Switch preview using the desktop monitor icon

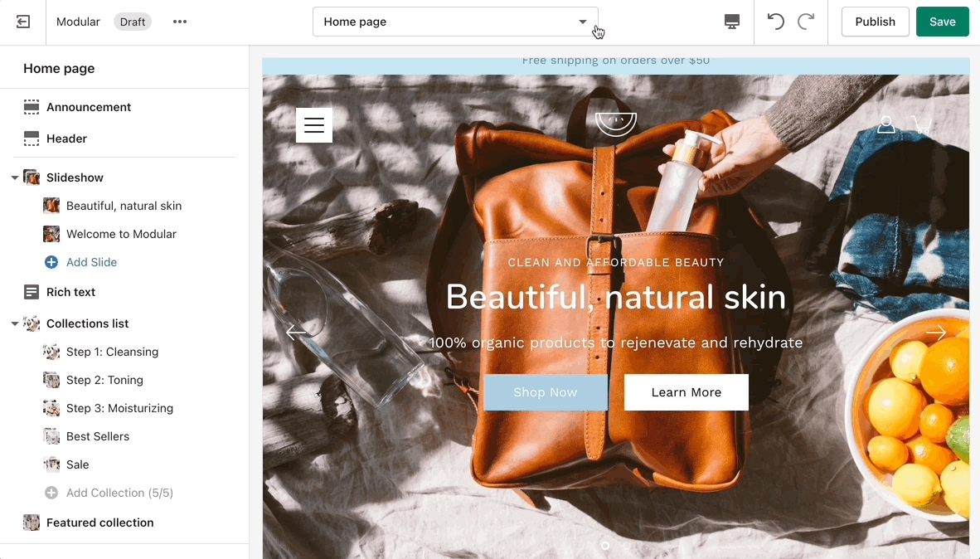point(731,22)
